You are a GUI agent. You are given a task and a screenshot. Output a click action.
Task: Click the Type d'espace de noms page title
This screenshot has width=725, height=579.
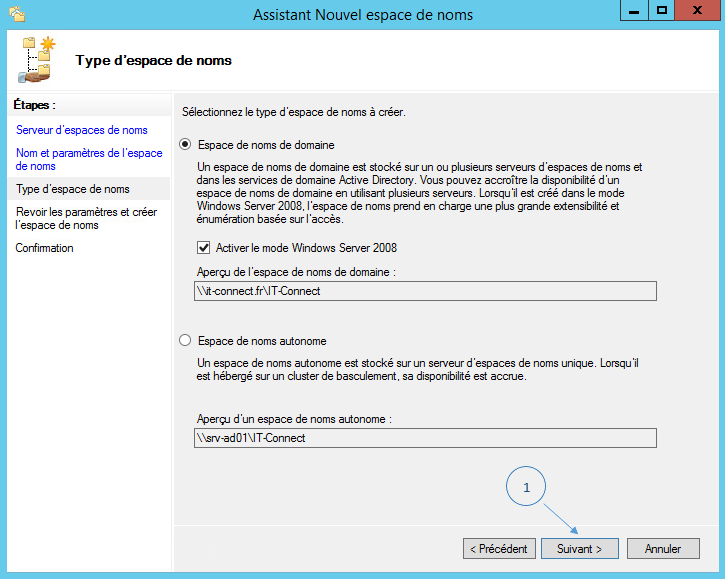point(154,61)
